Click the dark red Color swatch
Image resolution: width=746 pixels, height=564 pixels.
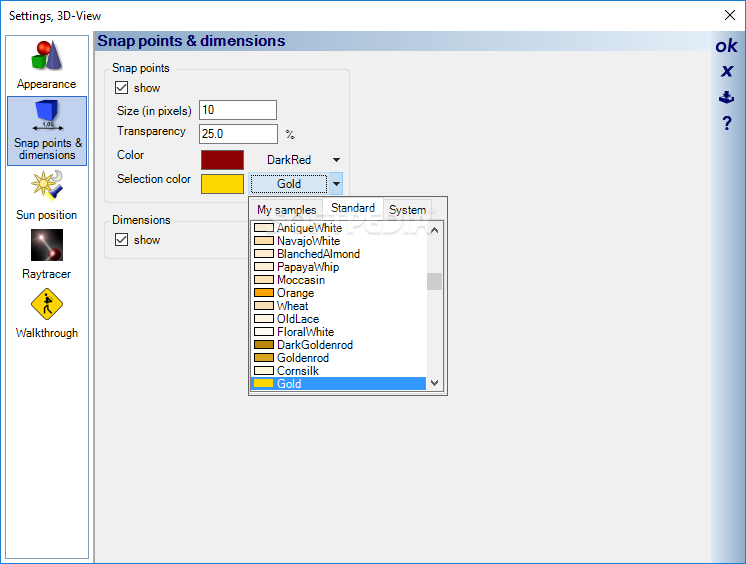[222, 160]
